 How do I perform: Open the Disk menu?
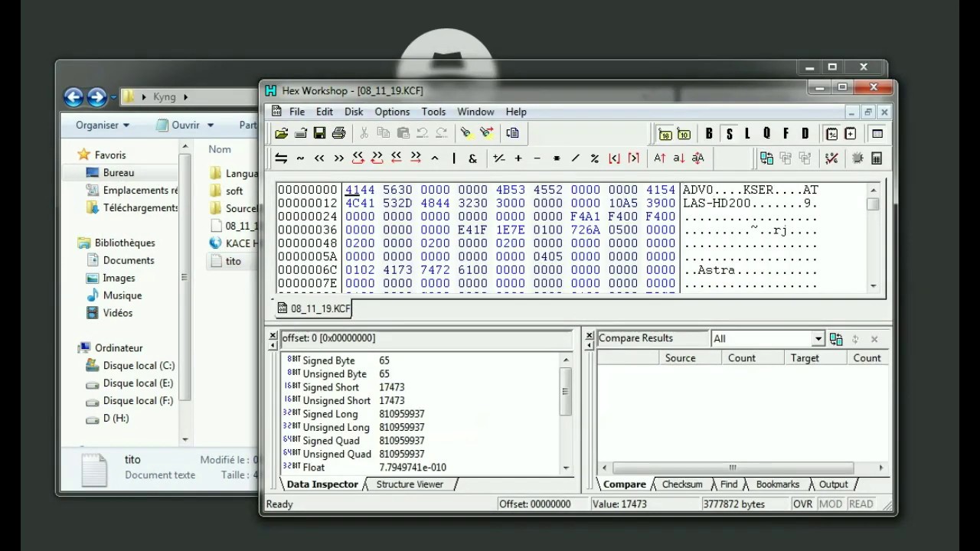coord(354,112)
